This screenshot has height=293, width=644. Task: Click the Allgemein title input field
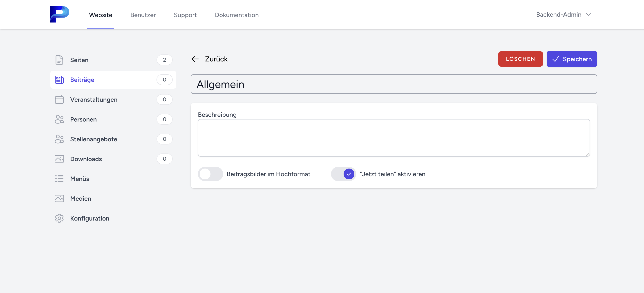point(394,84)
